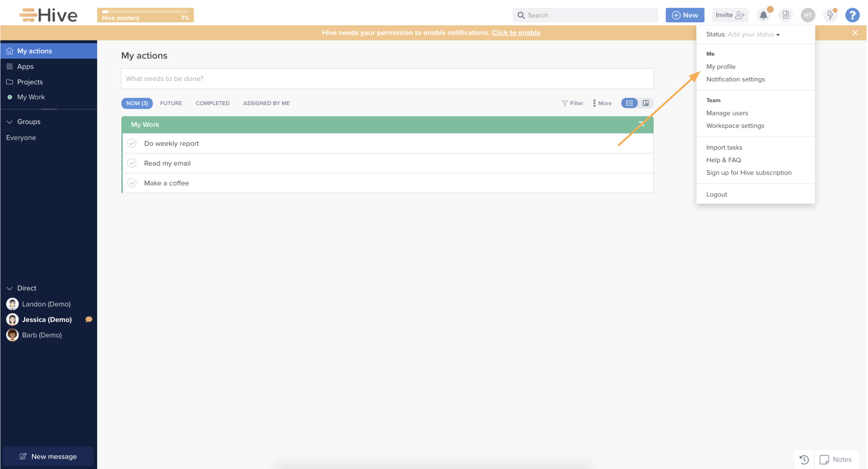The height and width of the screenshot is (469, 868).
Task: Open the notifications bell icon
Action: (x=763, y=15)
